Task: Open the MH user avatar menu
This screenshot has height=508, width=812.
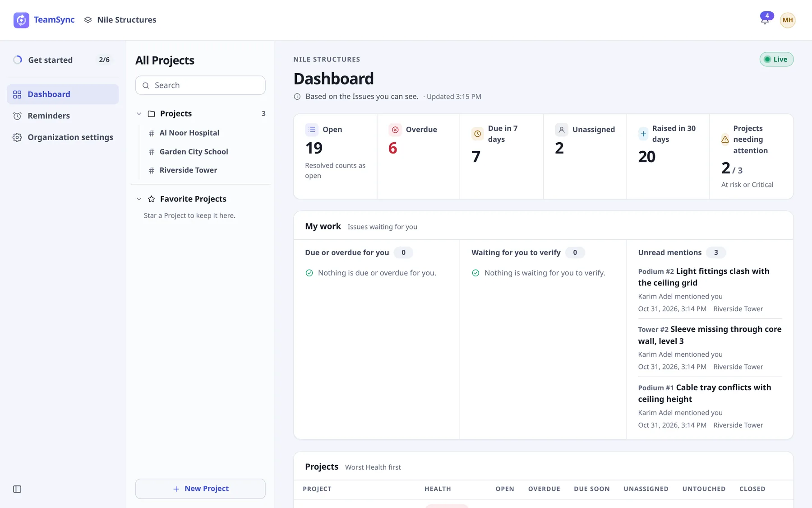Action: (x=788, y=20)
